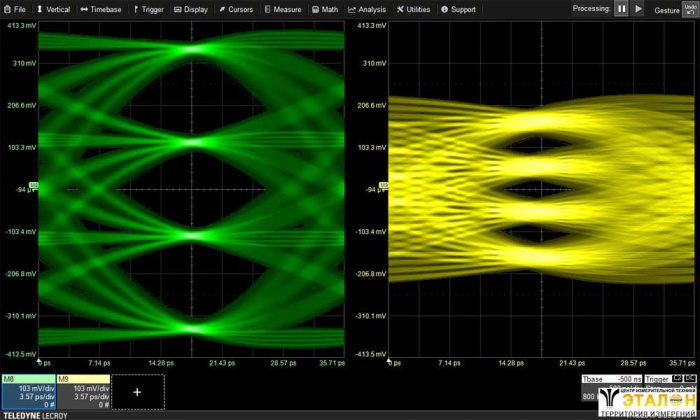700x420 pixels.
Task: Click the plus box to add trace
Action: tap(138, 392)
